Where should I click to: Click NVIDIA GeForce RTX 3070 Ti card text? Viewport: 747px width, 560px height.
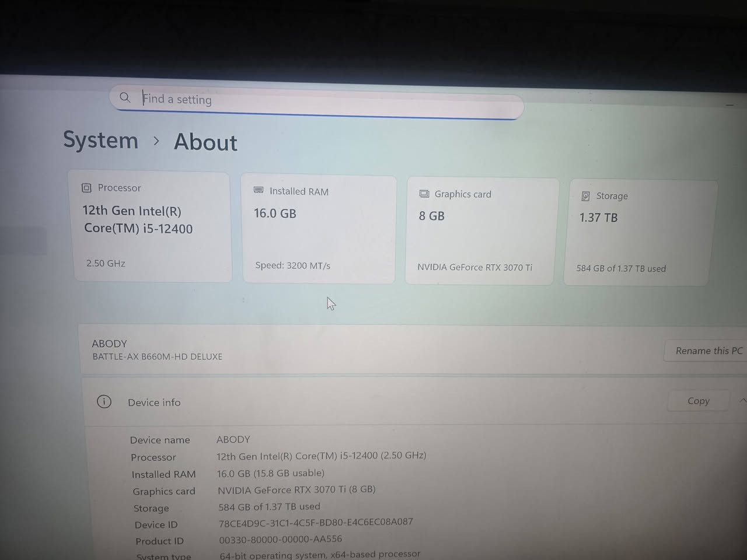(x=474, y=267)
